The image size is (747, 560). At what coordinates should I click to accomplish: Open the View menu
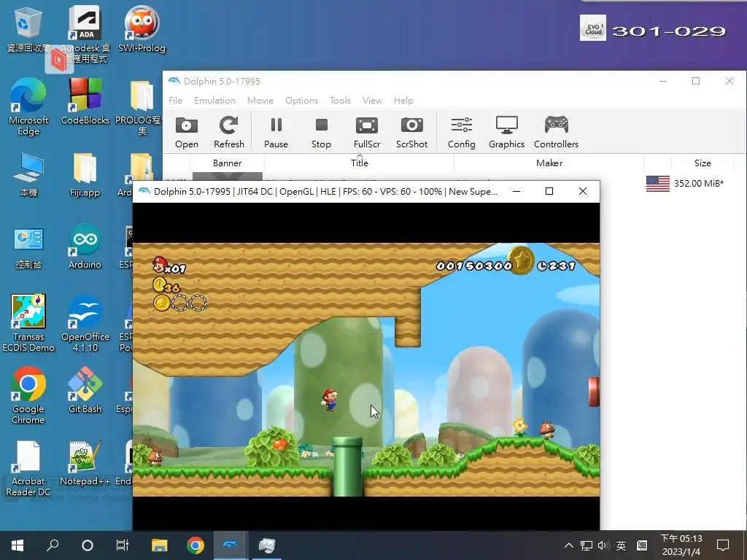point(372,101)
